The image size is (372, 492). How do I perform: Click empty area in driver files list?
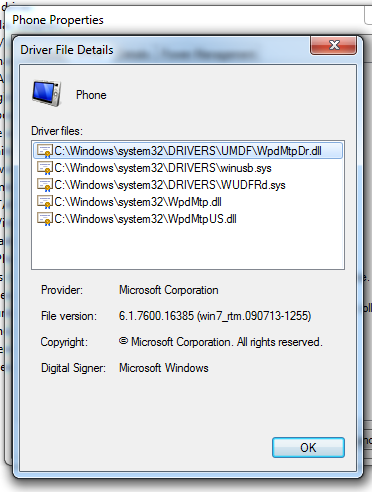(188, 248)
